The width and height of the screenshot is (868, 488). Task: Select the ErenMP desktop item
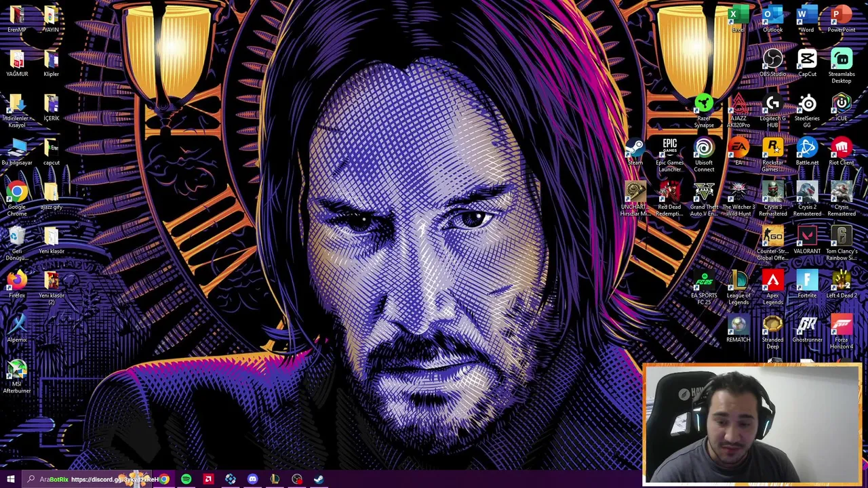[17, 19]
